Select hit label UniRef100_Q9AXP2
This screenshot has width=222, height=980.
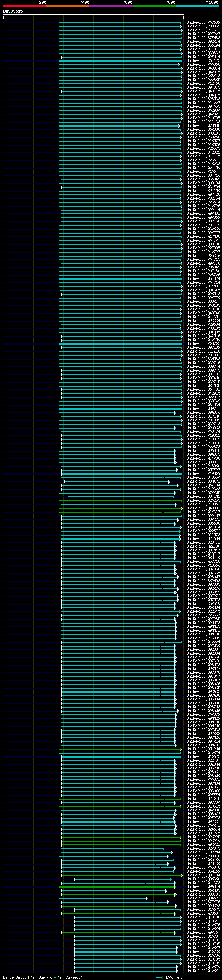(203, 481)
